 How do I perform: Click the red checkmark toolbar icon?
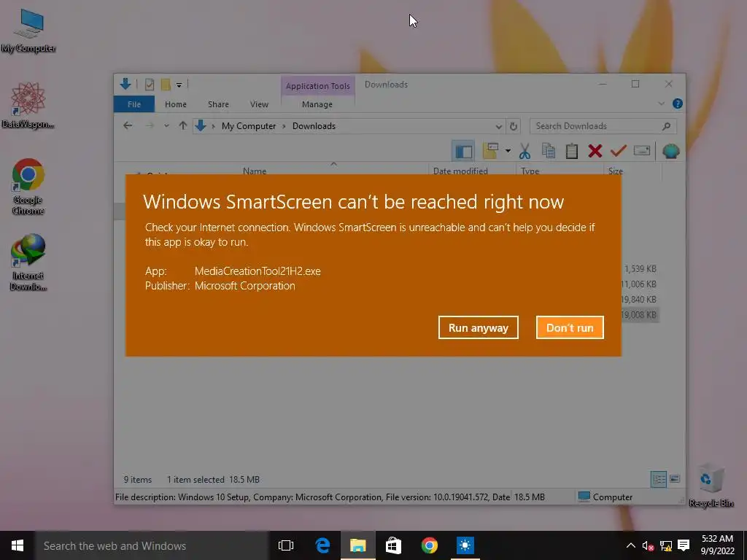pyautogui.click(x=619, y=151)
